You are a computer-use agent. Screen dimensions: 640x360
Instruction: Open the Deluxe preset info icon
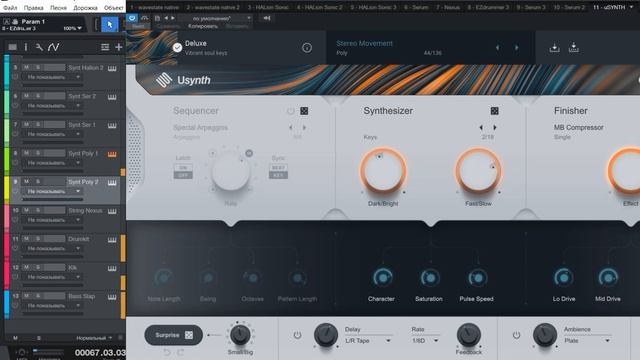pos(307,48)
